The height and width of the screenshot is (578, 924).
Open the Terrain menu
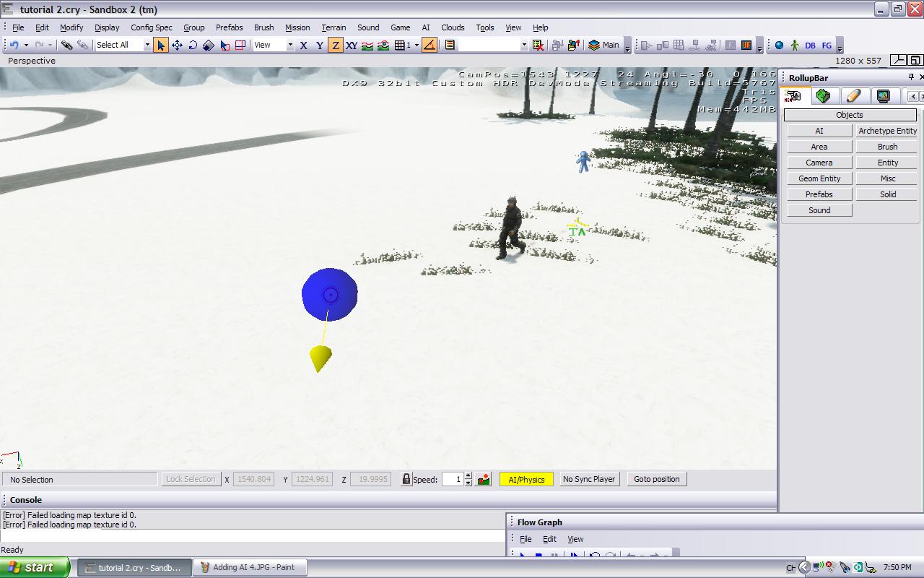334,27
